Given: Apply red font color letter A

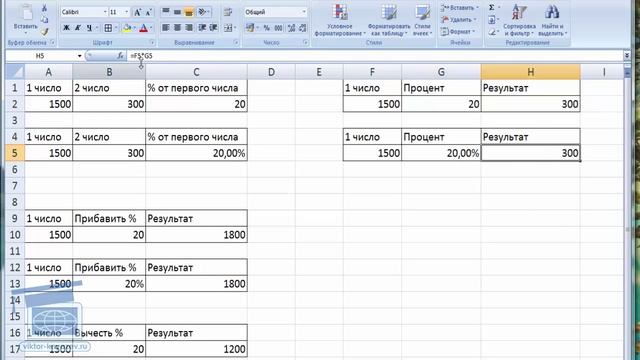Looking at the screenshot, I should point(144,28).
